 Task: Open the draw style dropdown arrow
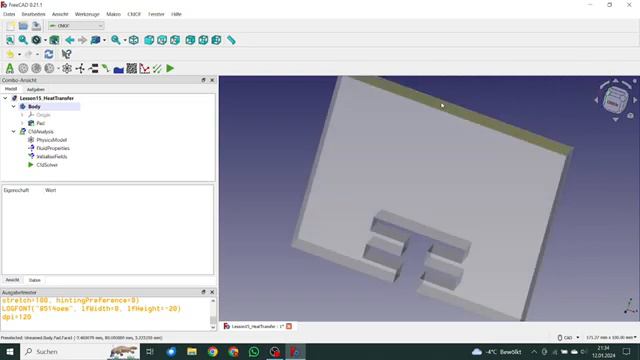[x=45, y=40]
